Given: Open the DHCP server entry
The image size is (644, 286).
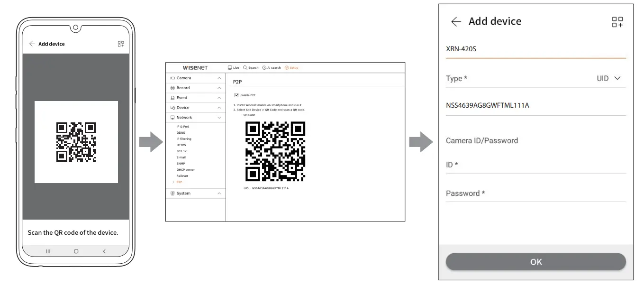Looking at the screenshot, I should (x=186, y=170).
